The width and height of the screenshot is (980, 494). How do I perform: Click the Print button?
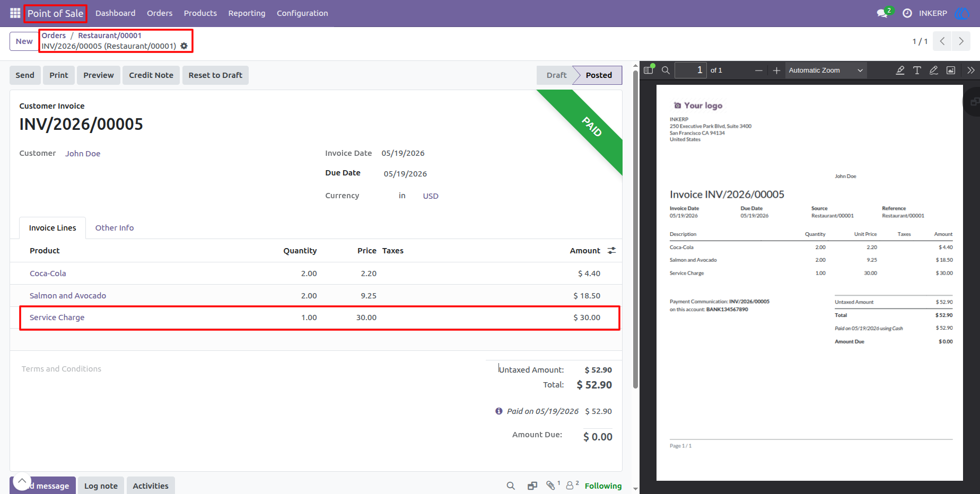click(59, 75)
